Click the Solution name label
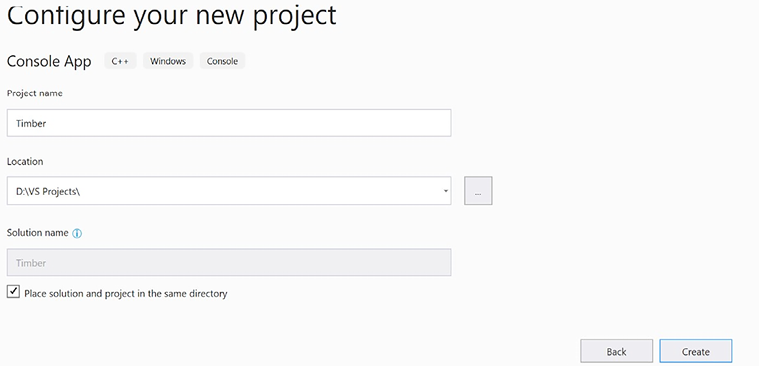759x366 pixels. pyautogui.click(x=38, y=232)
